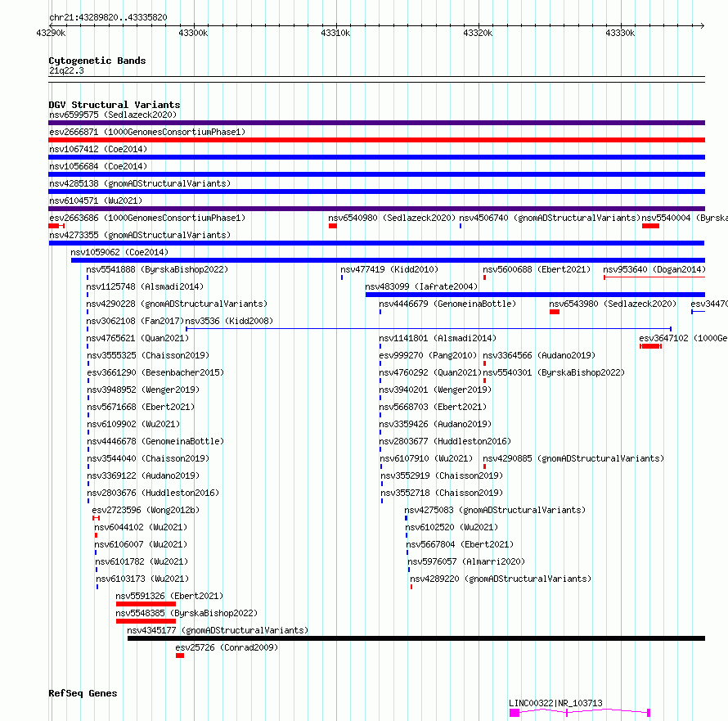Click the nsv5548385 (ByrskaBishop2022) red bar

(x=146, y=622)
